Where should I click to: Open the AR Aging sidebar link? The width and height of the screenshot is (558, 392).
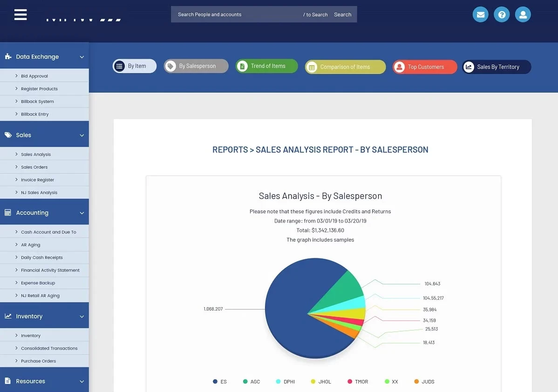click(31, 245)
